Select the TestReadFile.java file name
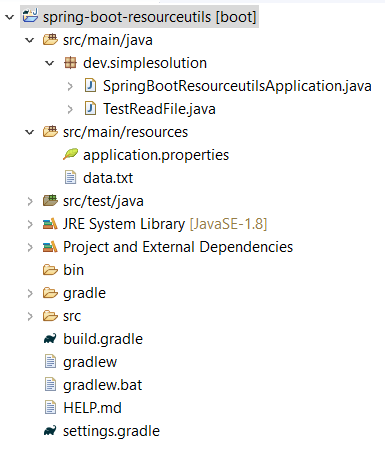 click(x=159, y=109)
